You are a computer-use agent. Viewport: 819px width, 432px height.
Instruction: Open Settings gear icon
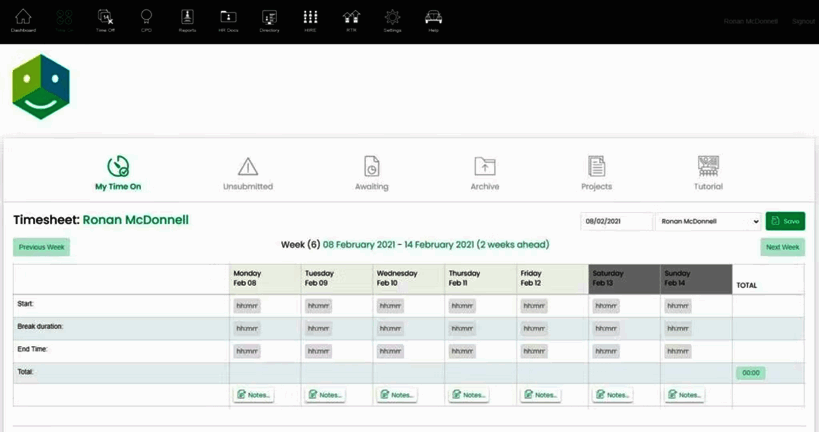click(x=392, y=20)
